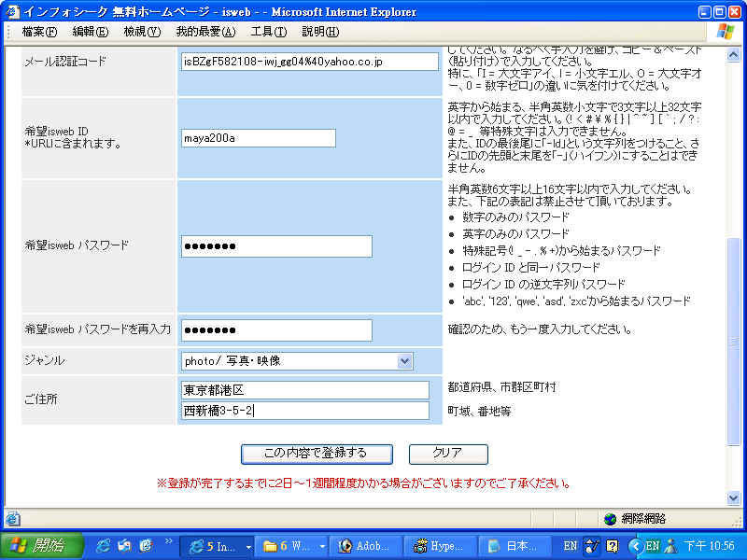The width and height of the screenshot is (747, 560).
Task: Click the vertical scrollbar thumb
Action: 733,342
